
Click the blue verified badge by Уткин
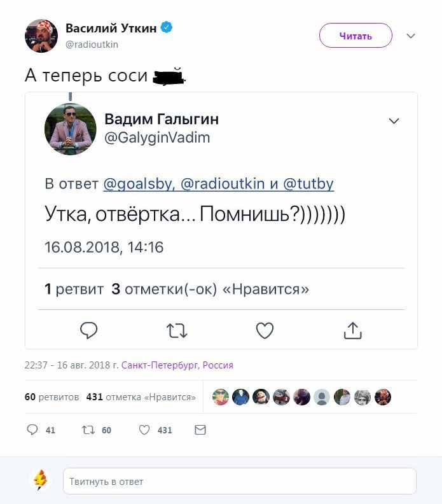[167, 28]
